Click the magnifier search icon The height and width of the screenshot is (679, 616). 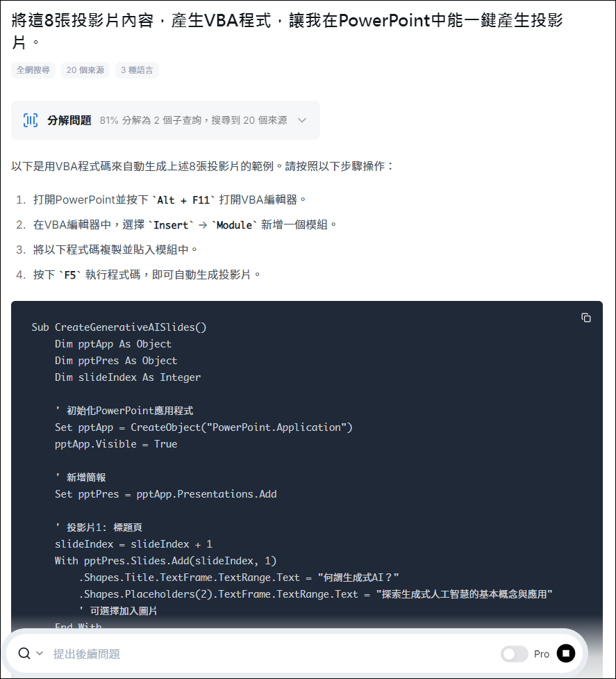click(x=24, y=653)
